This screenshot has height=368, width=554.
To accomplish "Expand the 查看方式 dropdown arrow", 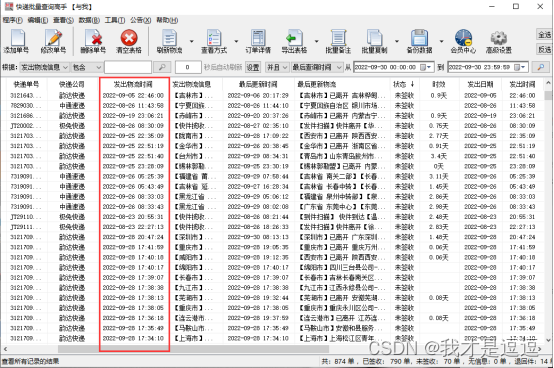I will pos(236,41).
